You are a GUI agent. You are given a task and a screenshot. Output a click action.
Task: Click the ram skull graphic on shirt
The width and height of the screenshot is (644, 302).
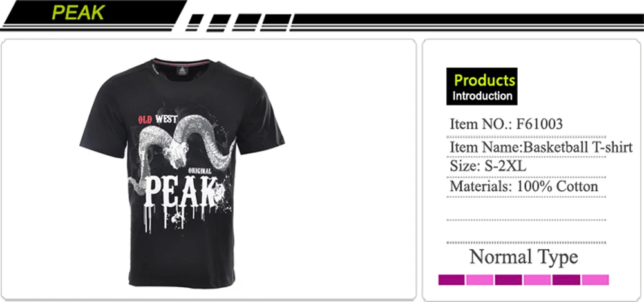point(182,148)
